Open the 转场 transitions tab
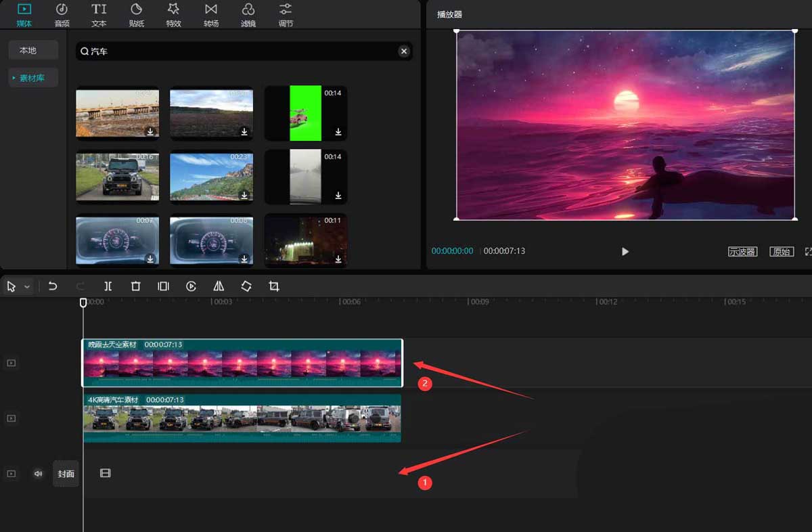 211,15
